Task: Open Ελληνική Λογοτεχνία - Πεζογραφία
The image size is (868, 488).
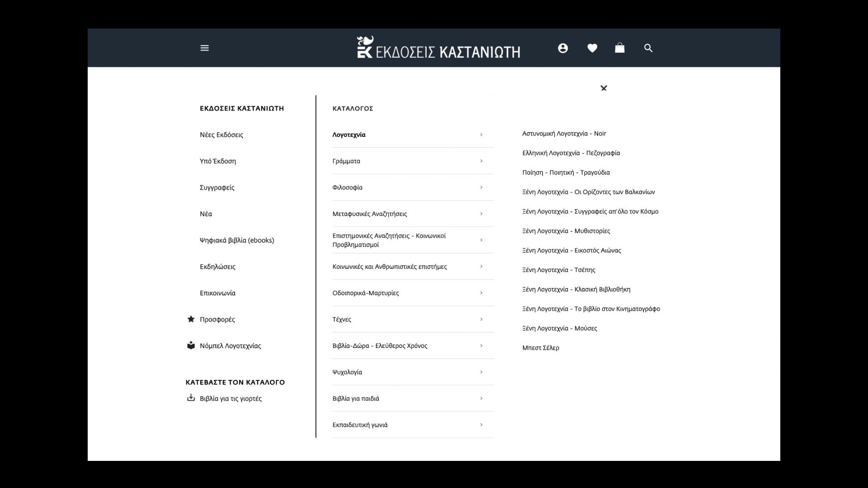Action: point(571,153)
